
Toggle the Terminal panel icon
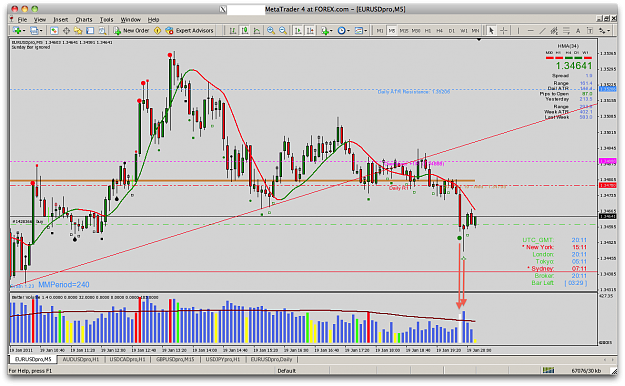tap(90, 30)
